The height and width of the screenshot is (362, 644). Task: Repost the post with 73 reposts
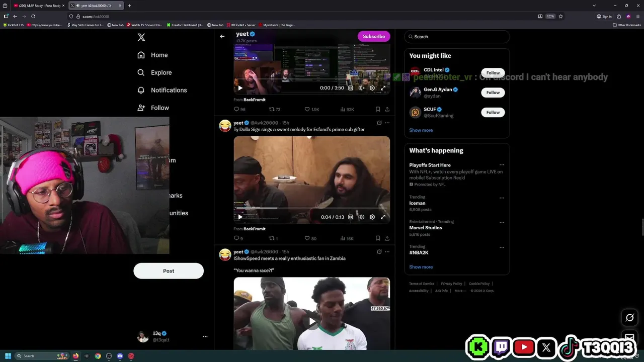pos(274,109)
